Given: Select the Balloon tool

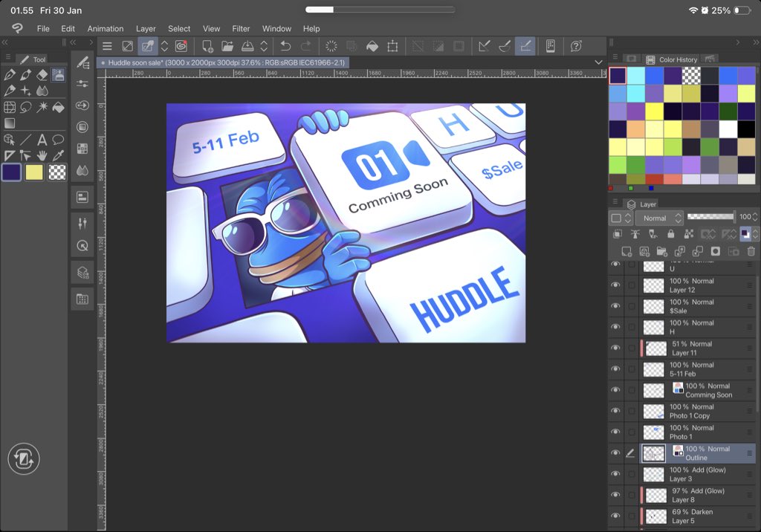Looking at the screenshot, I should coord(58,140).
